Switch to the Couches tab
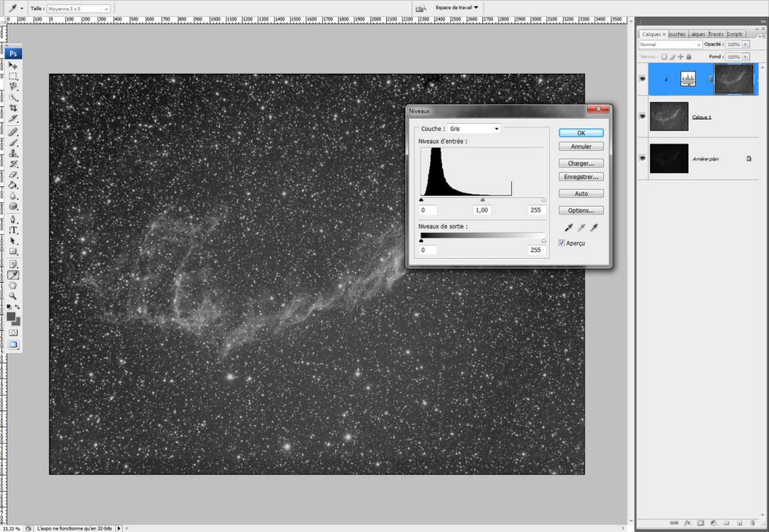 677,35
